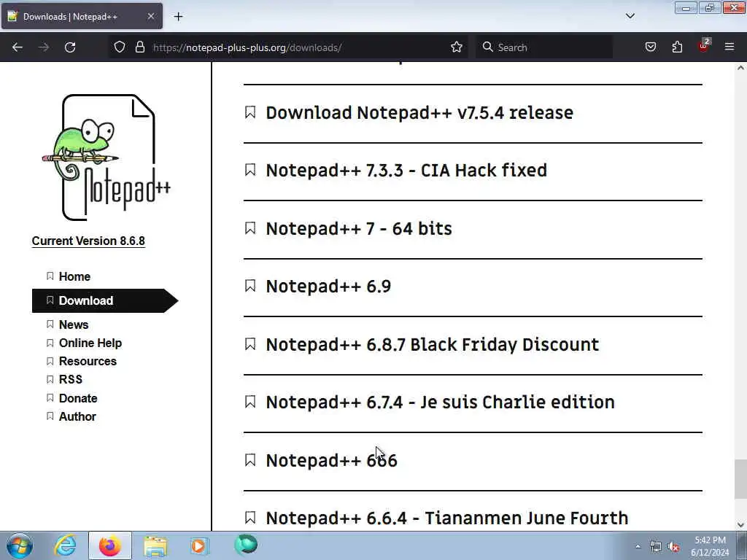This screenshot has width=747, height=560.
Task: Open the Firefox hamburger menu
Action: click(x=729, y=47)
